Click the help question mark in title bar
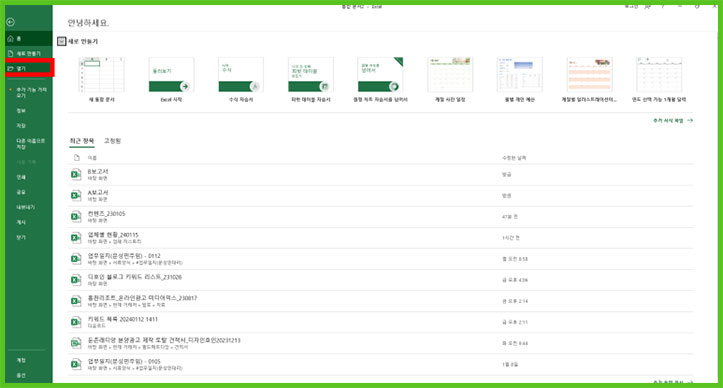The image size is (723, 388). [663, 6]
